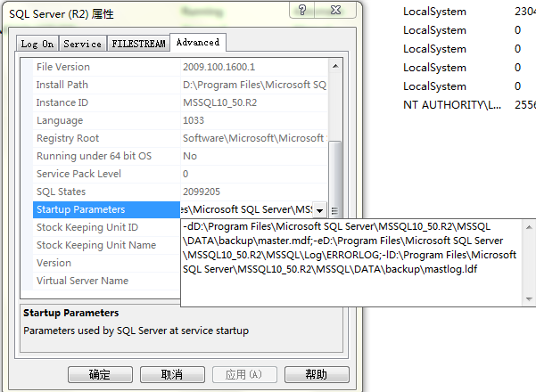Select the SQL States property row

(x=180, y=192)
